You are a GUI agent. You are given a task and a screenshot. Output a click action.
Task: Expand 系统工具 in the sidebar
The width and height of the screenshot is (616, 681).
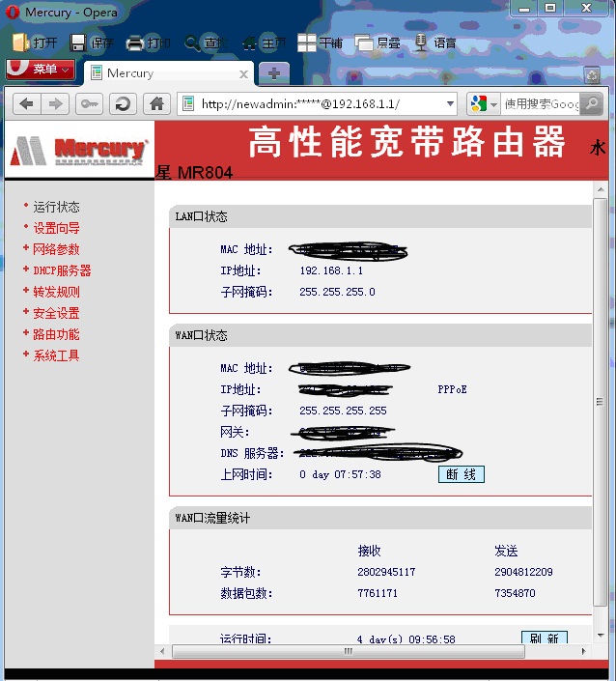coord(56,355)
